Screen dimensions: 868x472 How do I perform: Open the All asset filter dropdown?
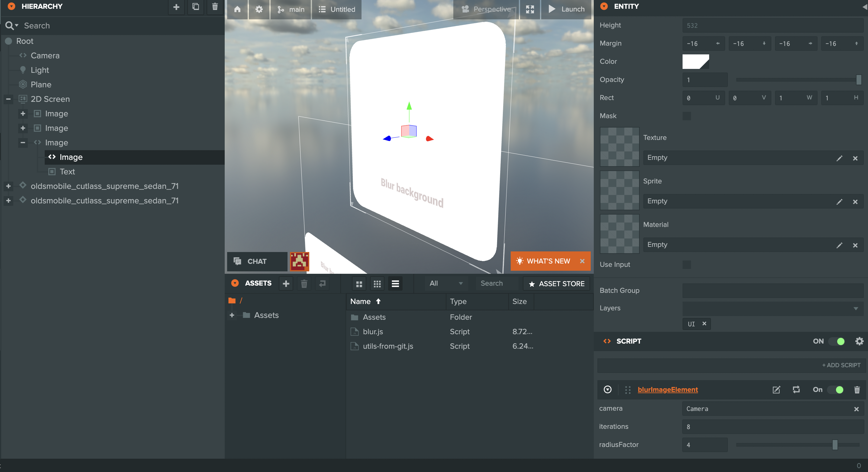click(445, 283)
